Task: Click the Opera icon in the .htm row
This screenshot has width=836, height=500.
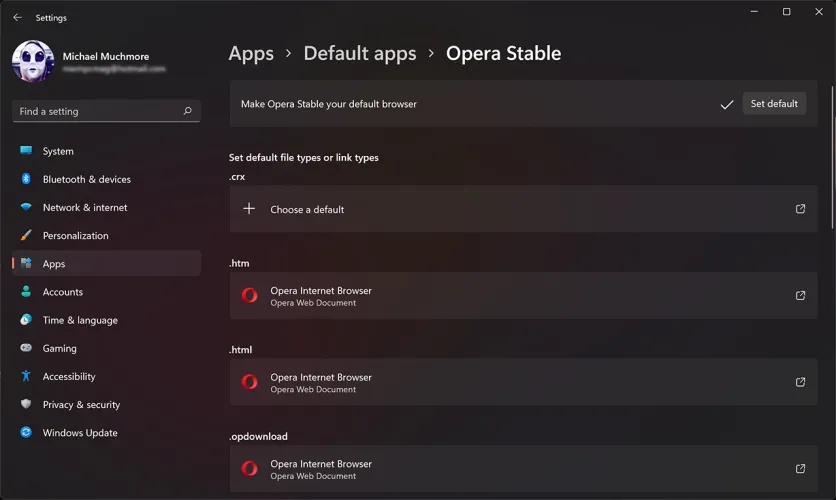Action: [250, 296]
